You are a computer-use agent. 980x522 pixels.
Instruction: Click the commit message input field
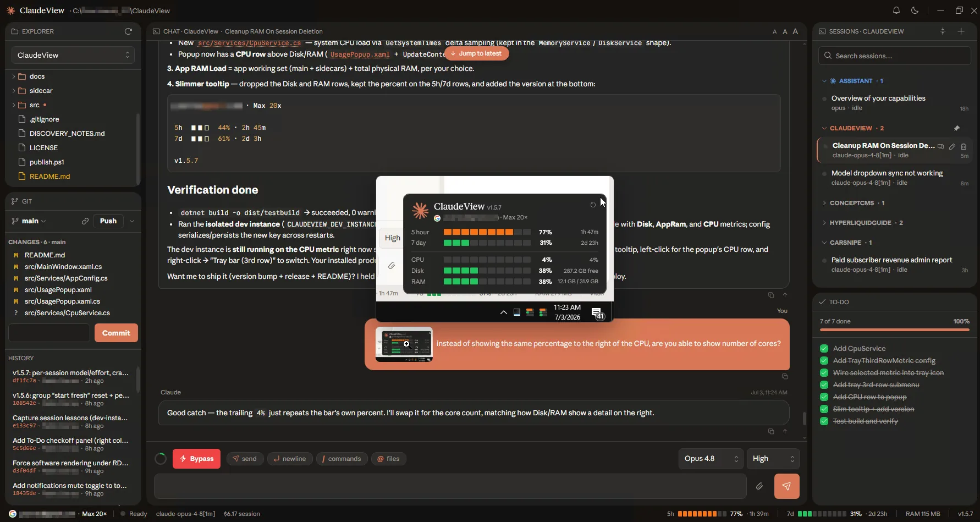click(x=49, y=333)
